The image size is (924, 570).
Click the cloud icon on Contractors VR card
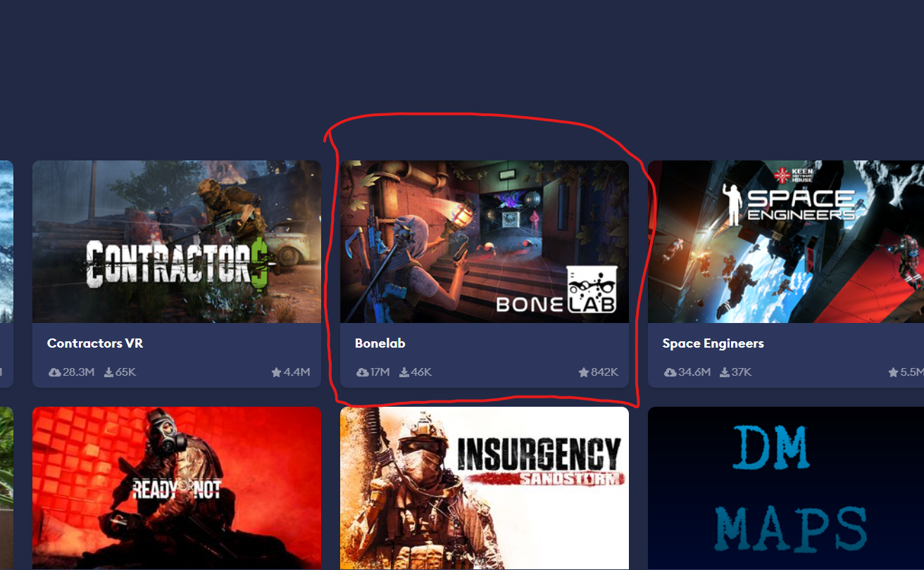(54, 372)
